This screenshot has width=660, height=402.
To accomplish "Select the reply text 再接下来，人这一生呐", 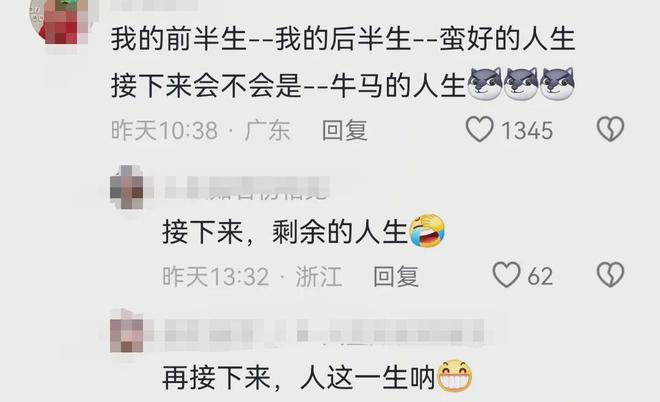I will 299,378.
